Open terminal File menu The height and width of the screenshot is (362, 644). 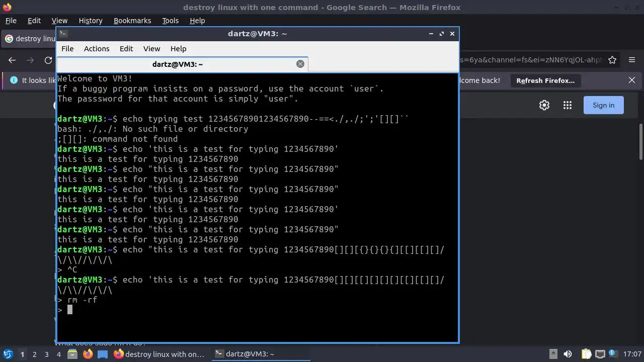coord(67,49)
